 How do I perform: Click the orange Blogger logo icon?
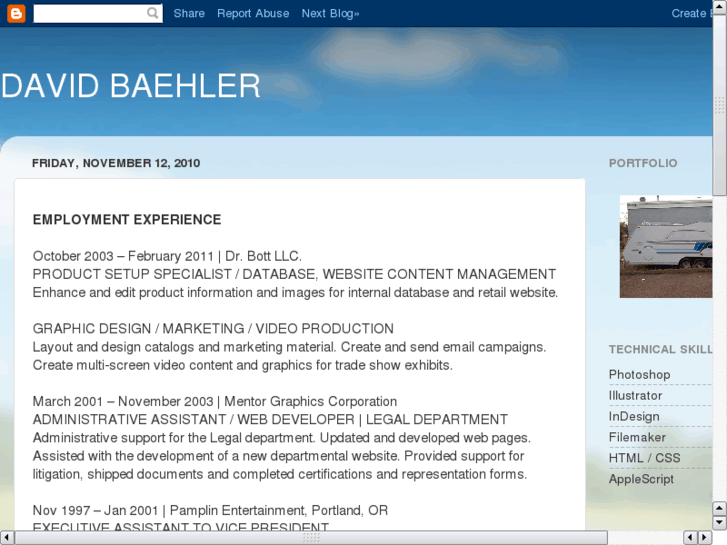(x=16, y=13)
